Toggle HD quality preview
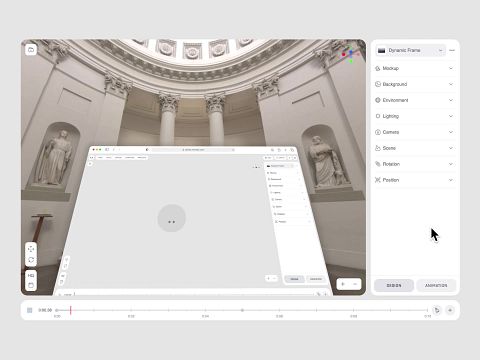 pyautogui.click(x=31, y=275)
